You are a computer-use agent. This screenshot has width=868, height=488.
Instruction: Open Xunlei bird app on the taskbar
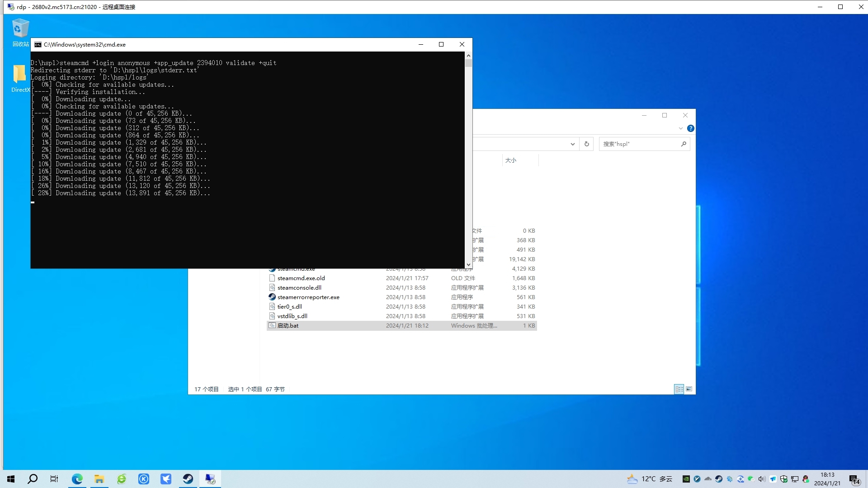pos(166,479)
